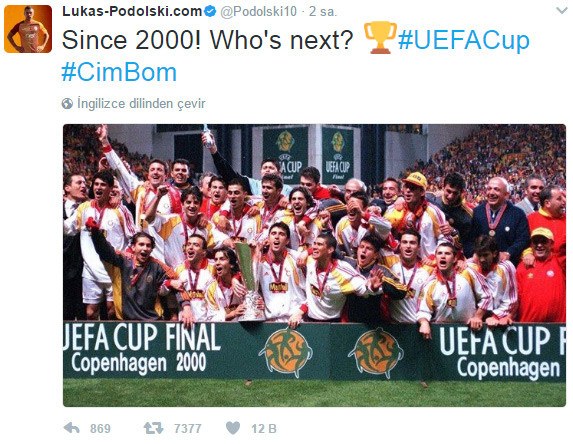
Task: Open the #CimBom hashtag
Action: 119,72
